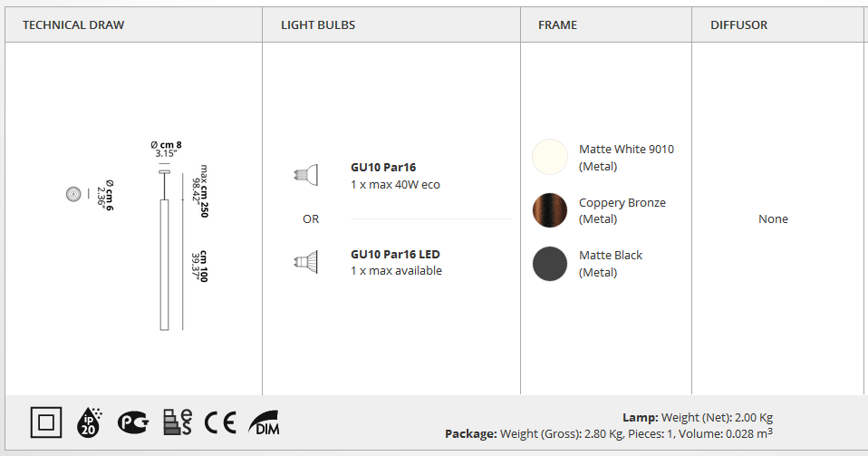Click the PCT certification mark icon
This screenshot has width=868, height=456.
point(133,422)
